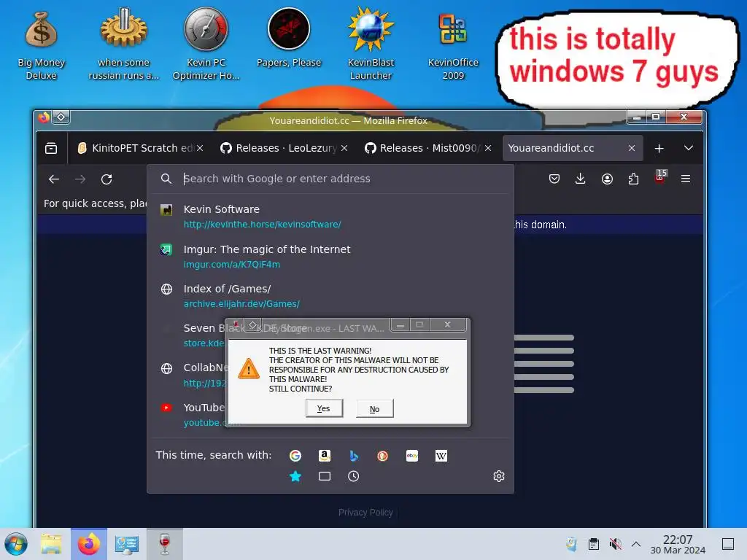The height and width of the screenshot is (560, 747).
Task: Open Big Money Deluxe desktop icon
Action: [x=41, y=44]
